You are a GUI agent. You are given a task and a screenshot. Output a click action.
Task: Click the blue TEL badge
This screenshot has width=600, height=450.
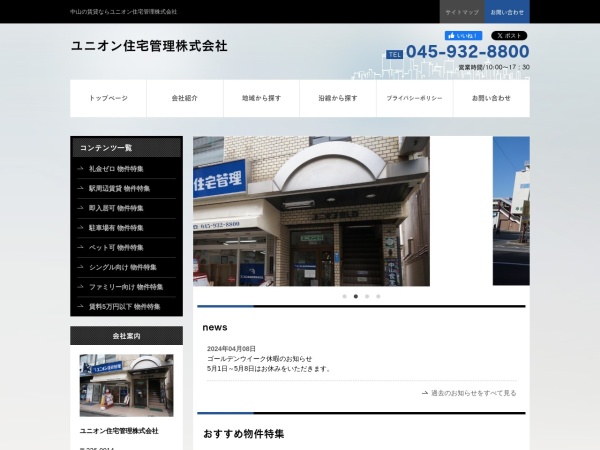[395, 55]
